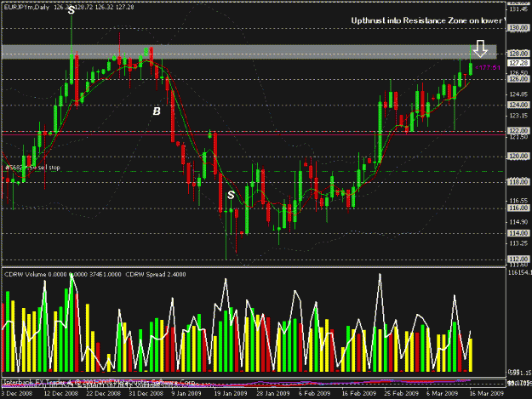Viewport: 532px width, 399px height.
Task: Click the 6 Mar 2009 date label
Action: coord(443,393)
